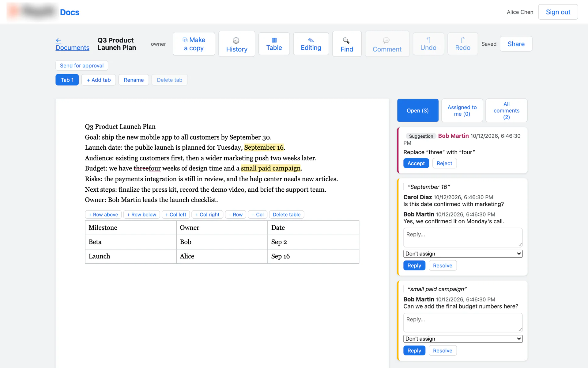Show All comments (2) filter
Screen dimensions: 588x368
507,110
